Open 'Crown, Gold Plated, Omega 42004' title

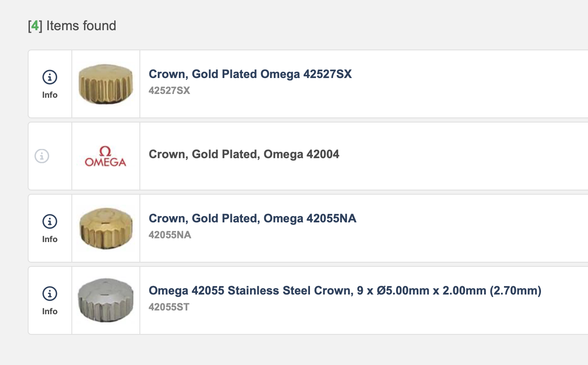pos(244,154)
